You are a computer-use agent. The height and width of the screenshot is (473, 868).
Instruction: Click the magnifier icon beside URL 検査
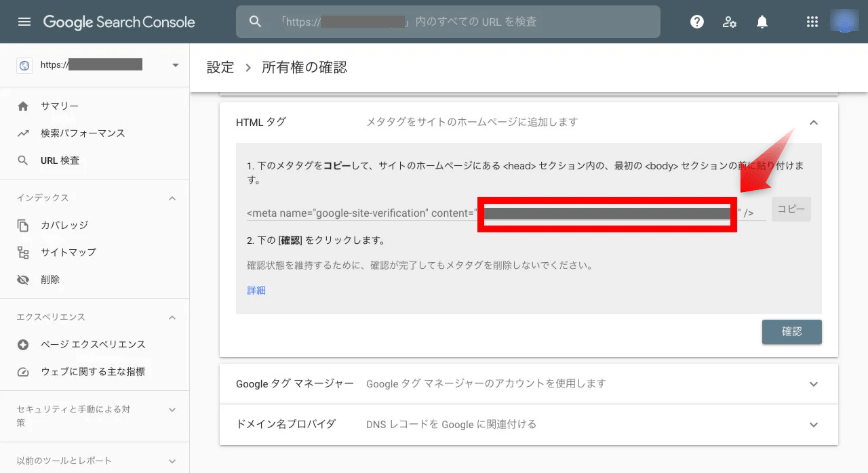(x=23, y=161)
